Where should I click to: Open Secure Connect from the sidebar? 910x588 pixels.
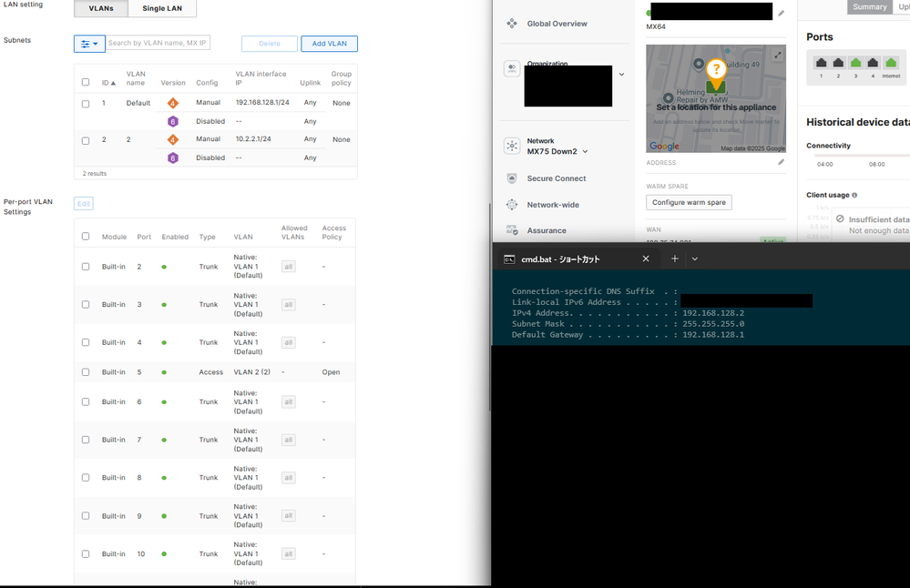point(512,178)
